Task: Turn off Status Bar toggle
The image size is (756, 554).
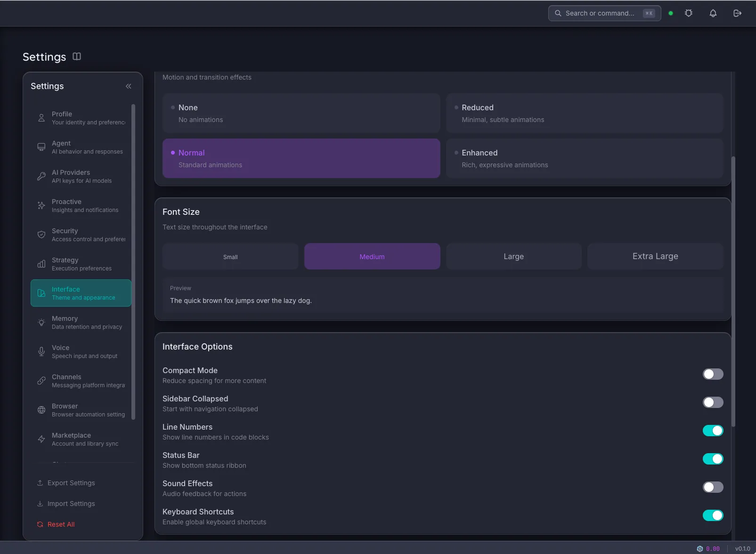Action: click(713, 459)
